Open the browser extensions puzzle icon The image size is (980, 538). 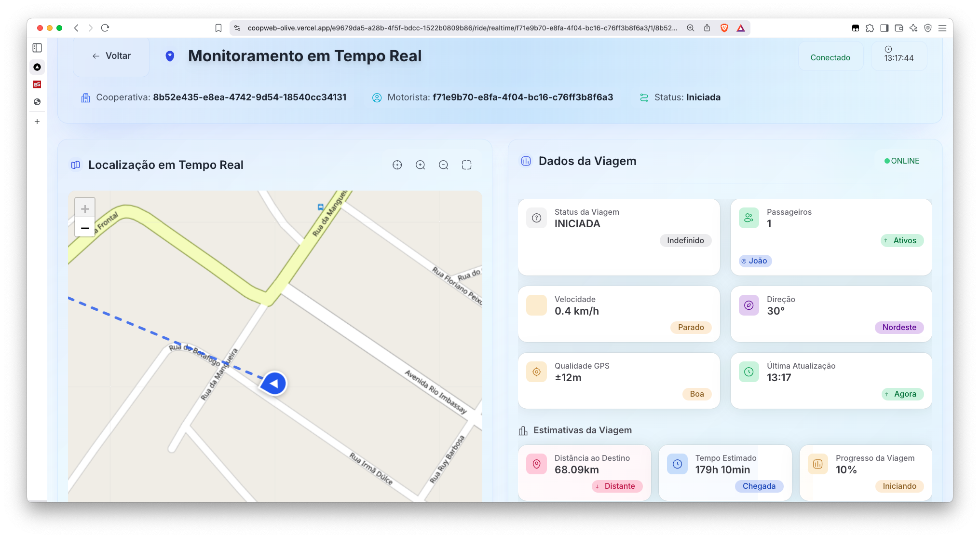tap(870, 28)
